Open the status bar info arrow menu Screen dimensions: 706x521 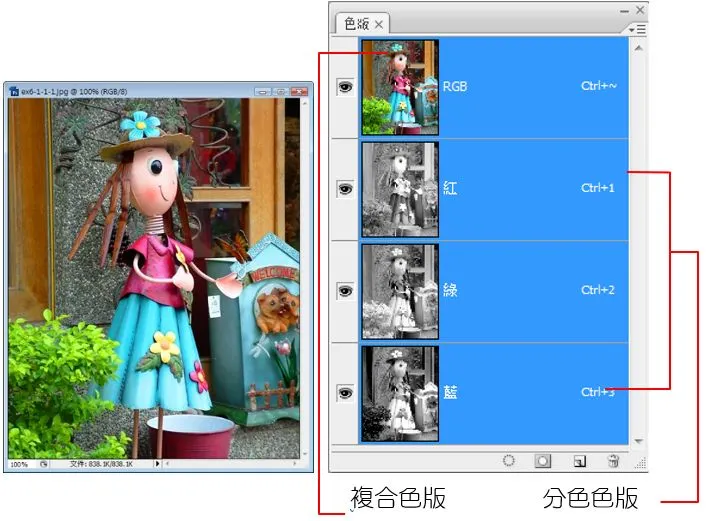click(x=157, y=463)
